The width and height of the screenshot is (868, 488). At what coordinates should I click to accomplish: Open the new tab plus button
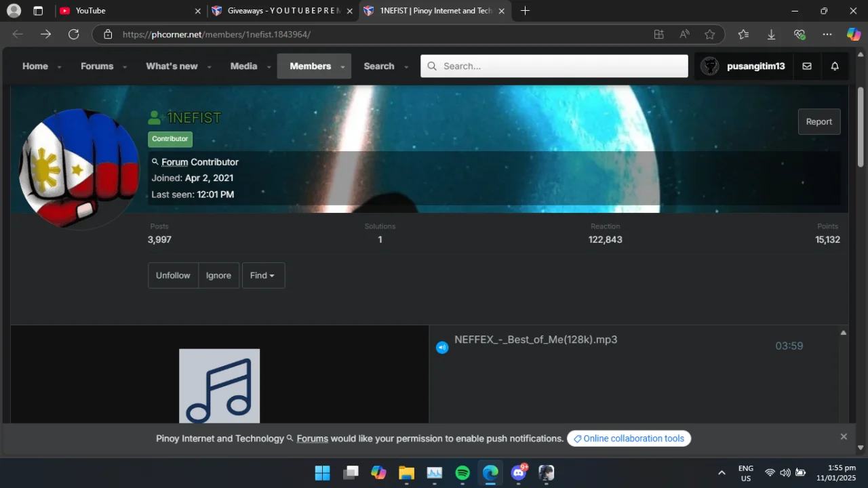click(x=525, y=11)
